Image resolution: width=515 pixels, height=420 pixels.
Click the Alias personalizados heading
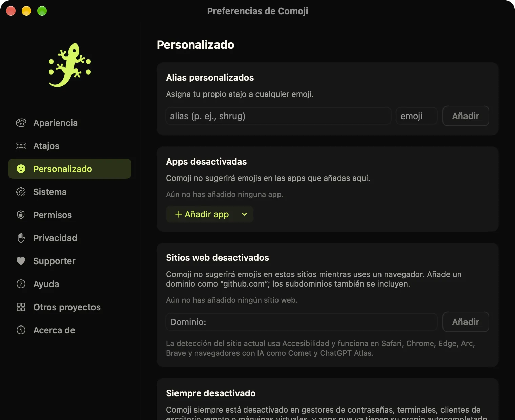tap(210, 78)
